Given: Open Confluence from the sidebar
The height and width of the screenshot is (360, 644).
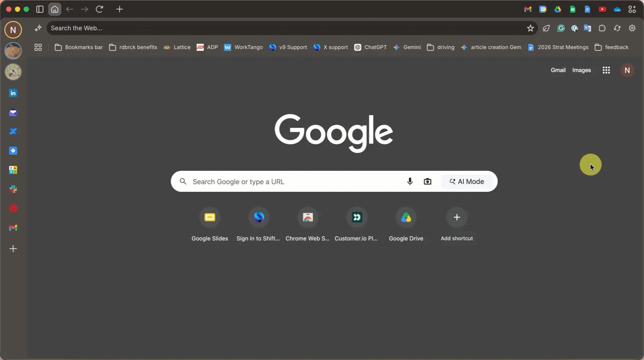Looking at the screenshot, I should tap(13, 131).
